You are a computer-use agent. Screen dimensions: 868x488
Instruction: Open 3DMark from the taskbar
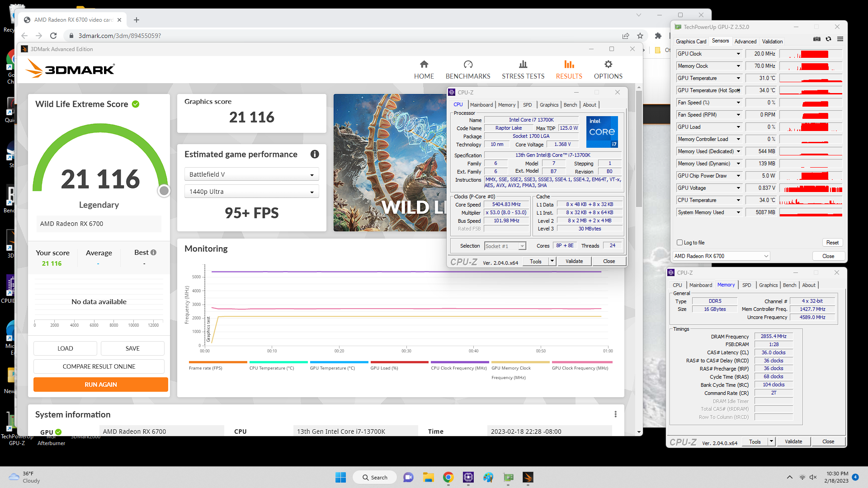coord(528,477)
